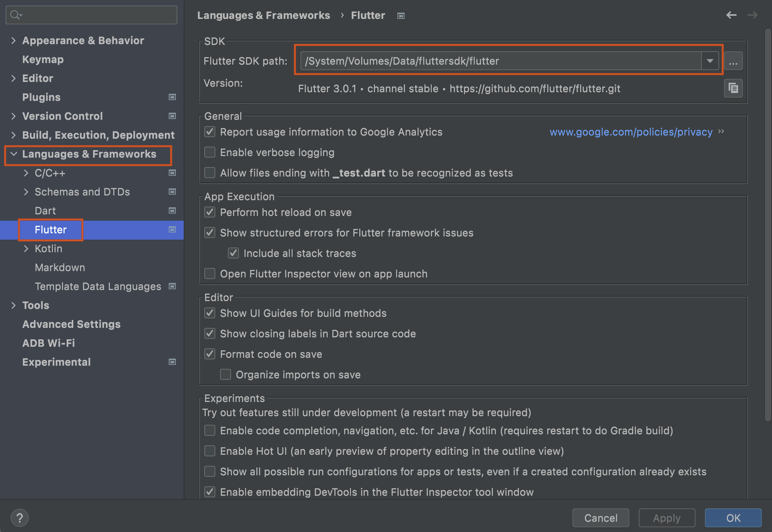This screenshot has height=532, width=772.
Task: Check Enable code completion for Java / Kotlin
Action: pyautogui.click(x=210, y=430)
